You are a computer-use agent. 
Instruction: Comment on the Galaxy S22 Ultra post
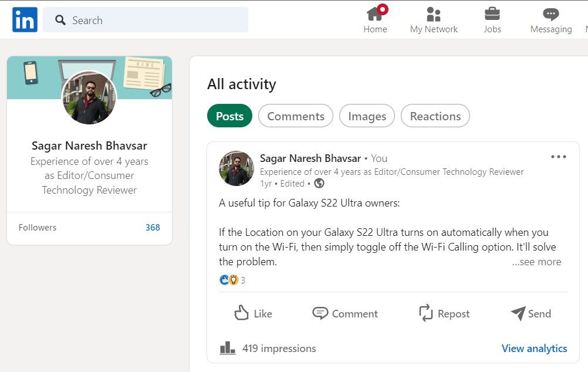pyautogui.click(x=345, y=313)
